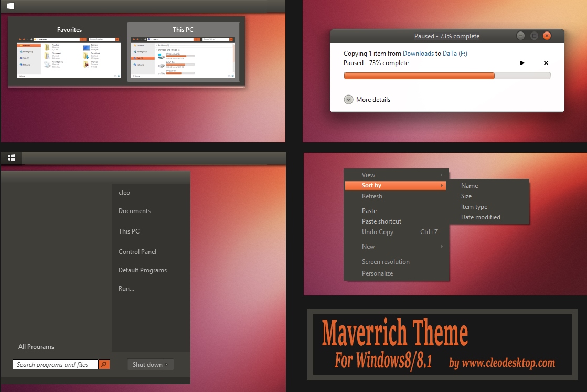The image size is (587, 392).
Task: Select Paste shortcut menu entry
Action: pos(396,221)
